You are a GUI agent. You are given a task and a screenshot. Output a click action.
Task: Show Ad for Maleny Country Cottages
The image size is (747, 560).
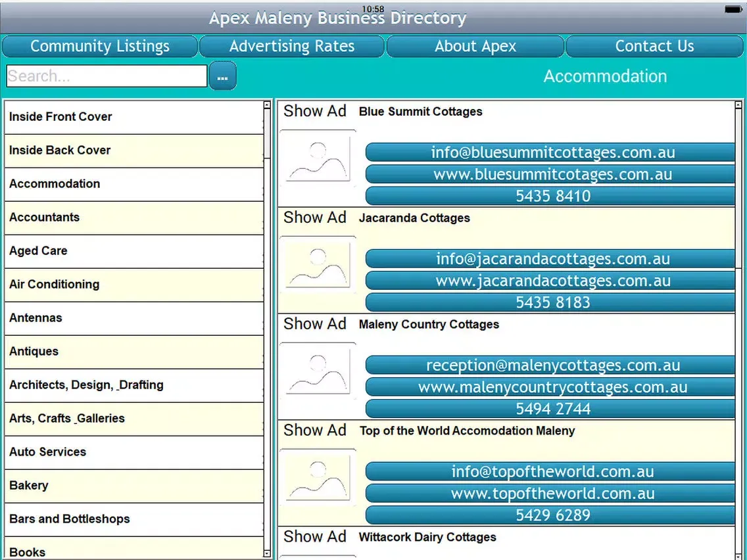click(315, 324)
